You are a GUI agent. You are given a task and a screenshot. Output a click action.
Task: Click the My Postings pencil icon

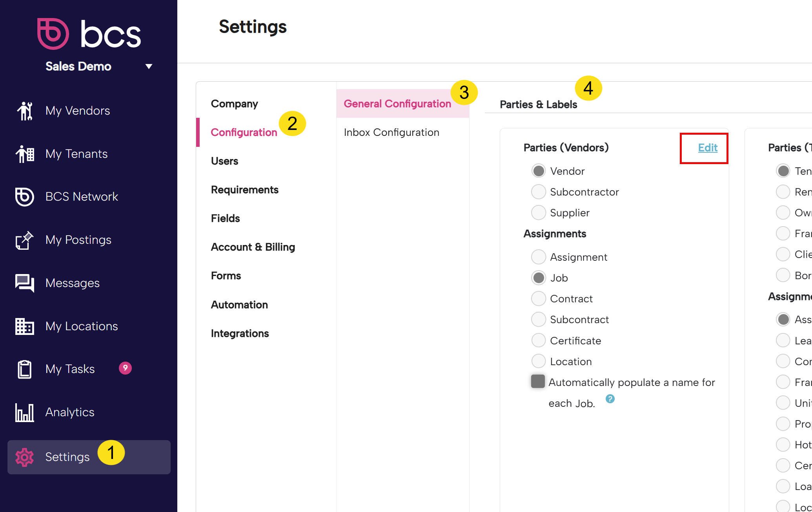(25, 240)
